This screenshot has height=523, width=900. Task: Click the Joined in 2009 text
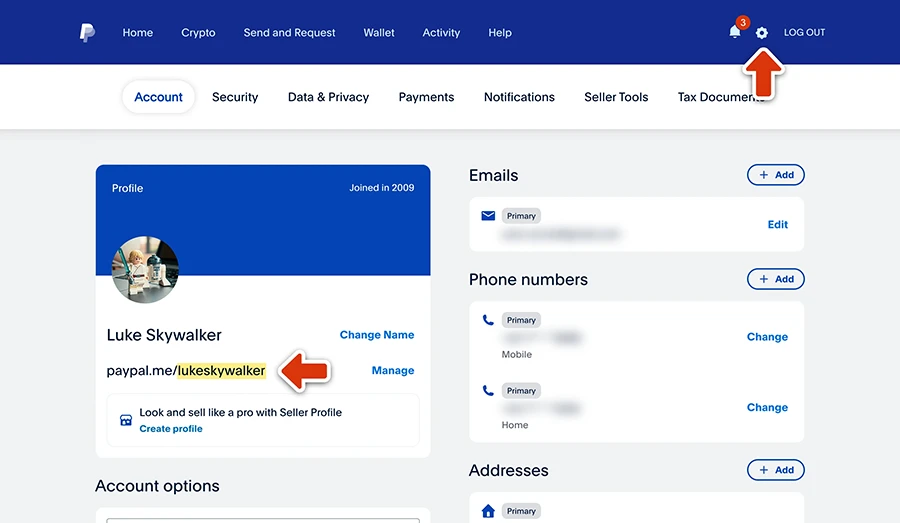[382, 188]
